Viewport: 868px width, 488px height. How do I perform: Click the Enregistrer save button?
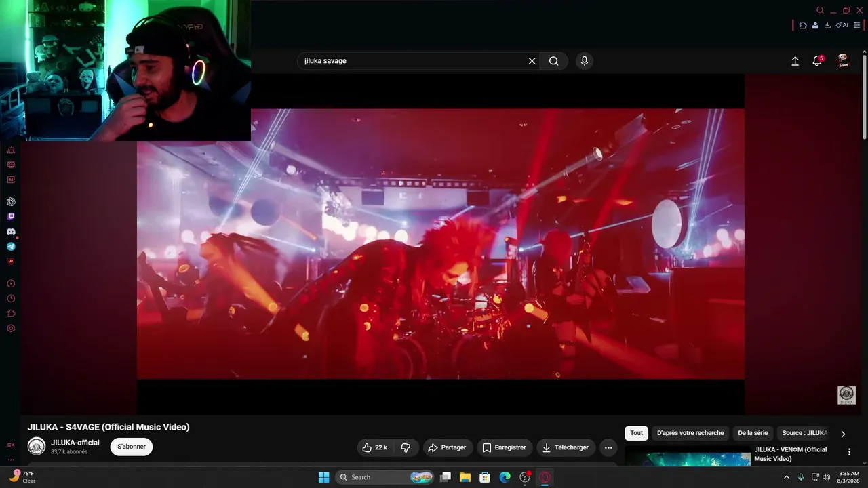[504, 447]
